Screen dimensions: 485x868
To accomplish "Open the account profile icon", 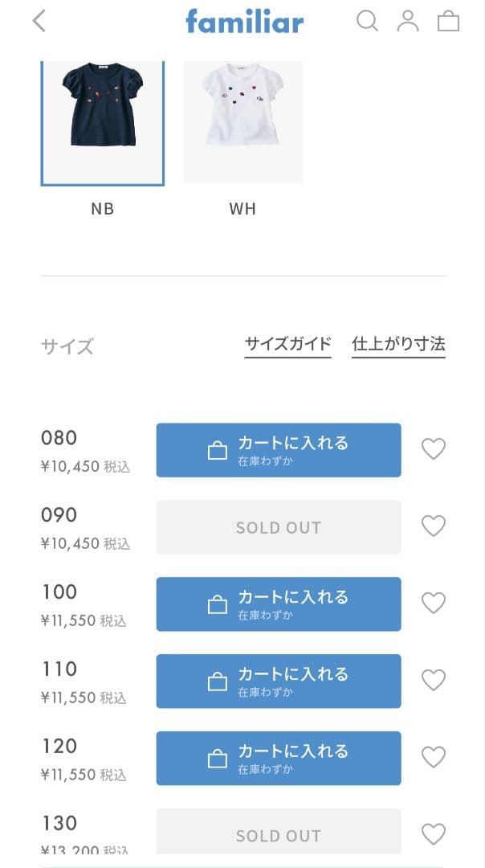I will click(x=409, y=22).
